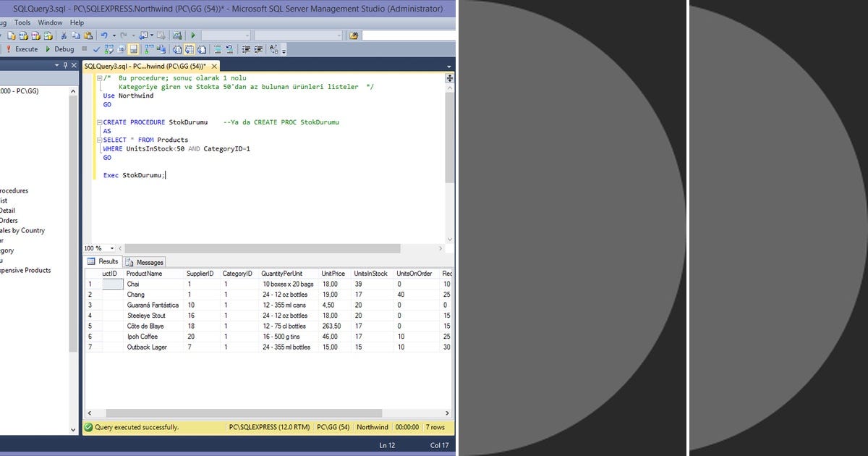Click the Cut icon on the standard toolbar
The width and height of the screenshot is (868, 456).
tap(64, 35)
